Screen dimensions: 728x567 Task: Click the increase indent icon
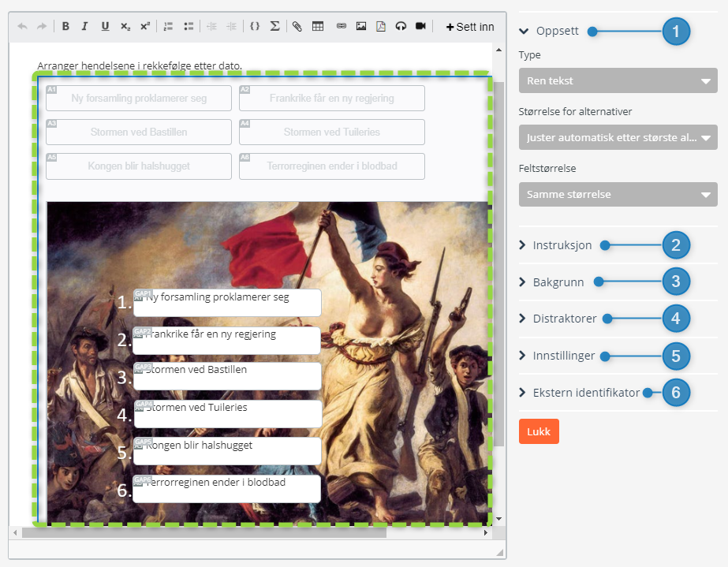[x=231, y=27]
